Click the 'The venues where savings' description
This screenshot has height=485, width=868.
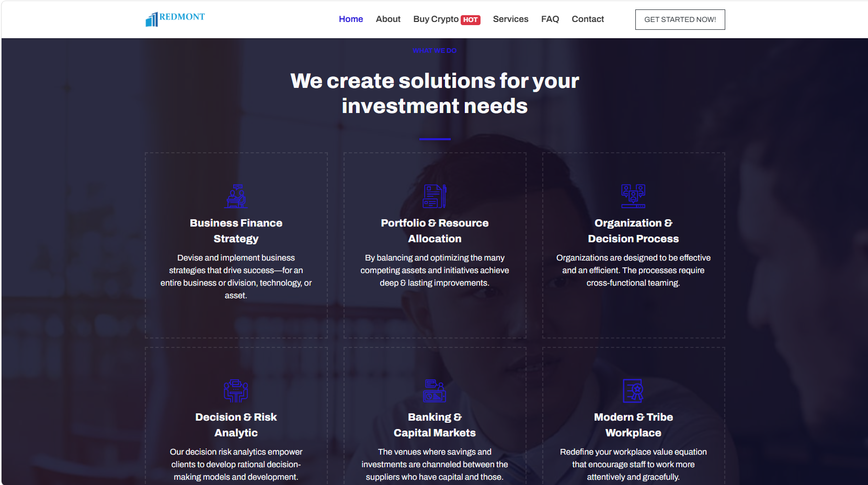[x=435, y=465]
